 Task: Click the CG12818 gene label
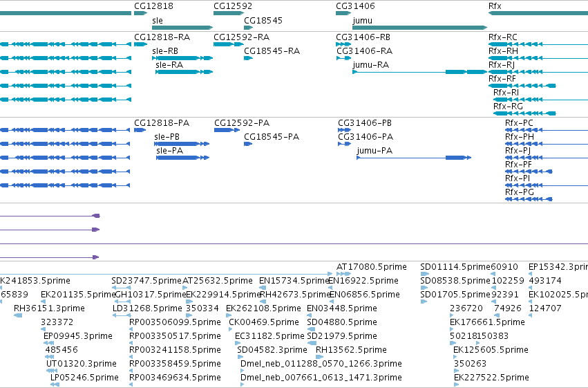(x=154, y=6)
